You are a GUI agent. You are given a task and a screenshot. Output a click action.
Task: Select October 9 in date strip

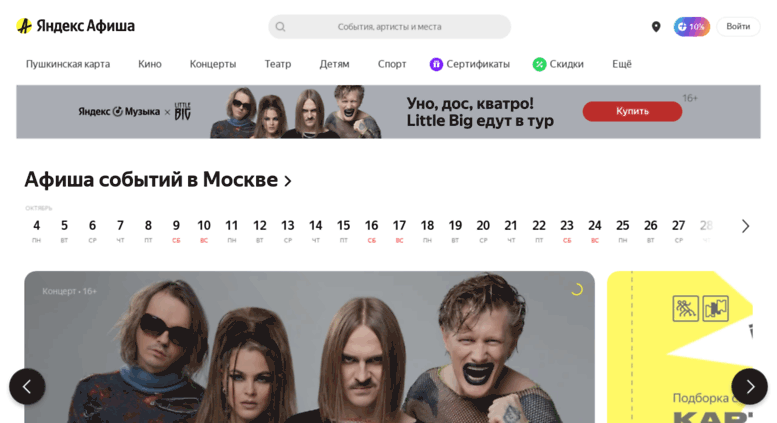(176, 231)
